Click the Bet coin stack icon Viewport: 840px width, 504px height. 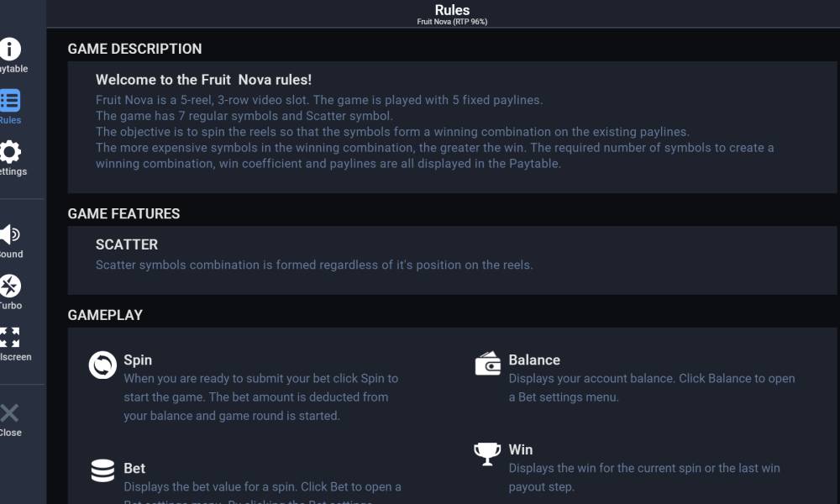point(102,470)
